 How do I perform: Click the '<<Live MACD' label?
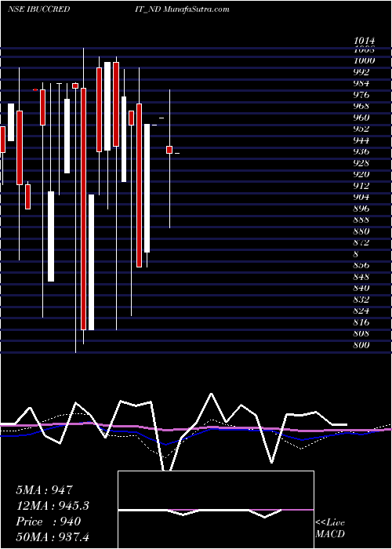(330, 529)
